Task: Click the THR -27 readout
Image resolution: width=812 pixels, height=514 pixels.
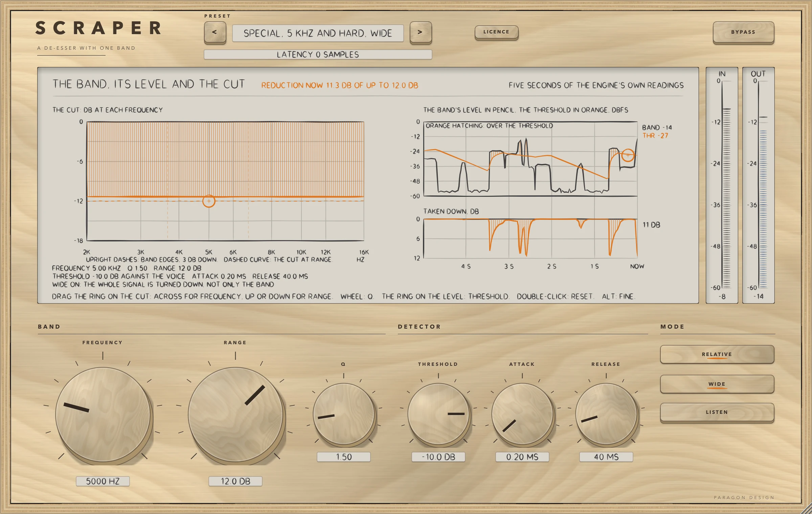Action: 655,136
